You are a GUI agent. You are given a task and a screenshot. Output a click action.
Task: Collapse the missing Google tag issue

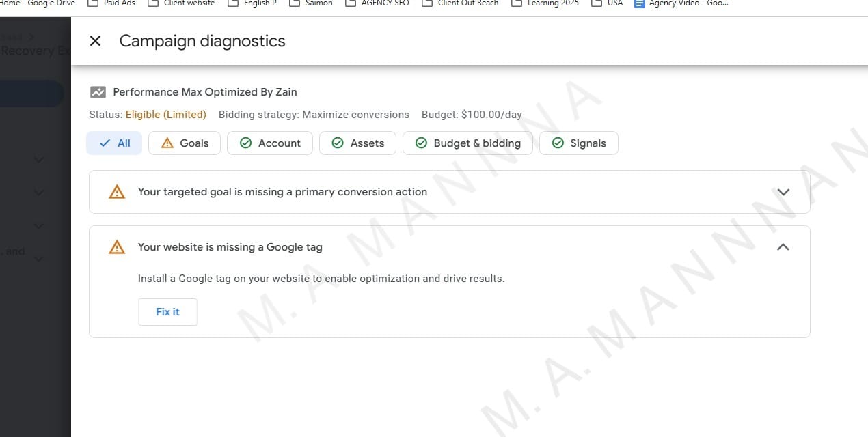click(783, 247)
